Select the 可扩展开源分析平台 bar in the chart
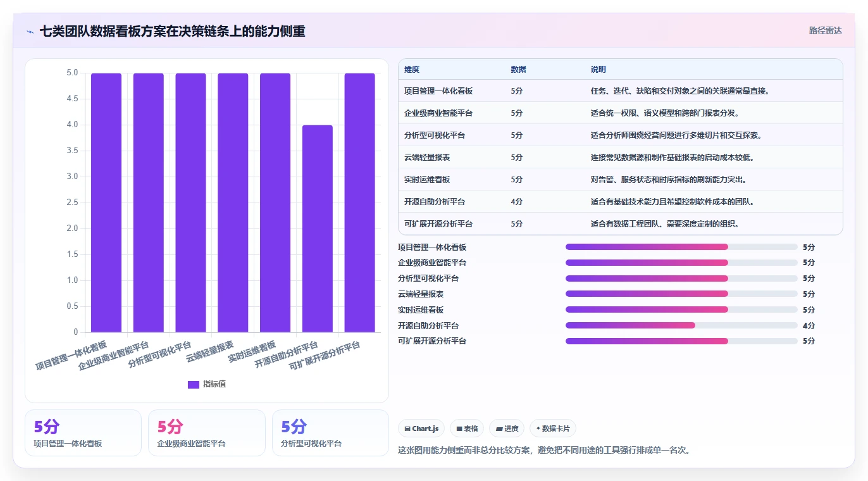 (x=359, y=203)
